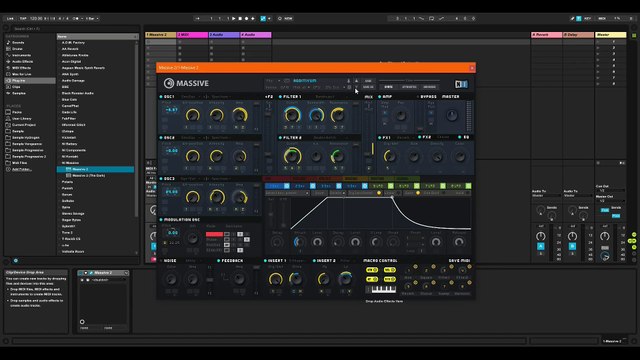640x360 pixels.
Task: Click the MIDI Arrangement Overdub plus button
Action: (x=253, y=18)
